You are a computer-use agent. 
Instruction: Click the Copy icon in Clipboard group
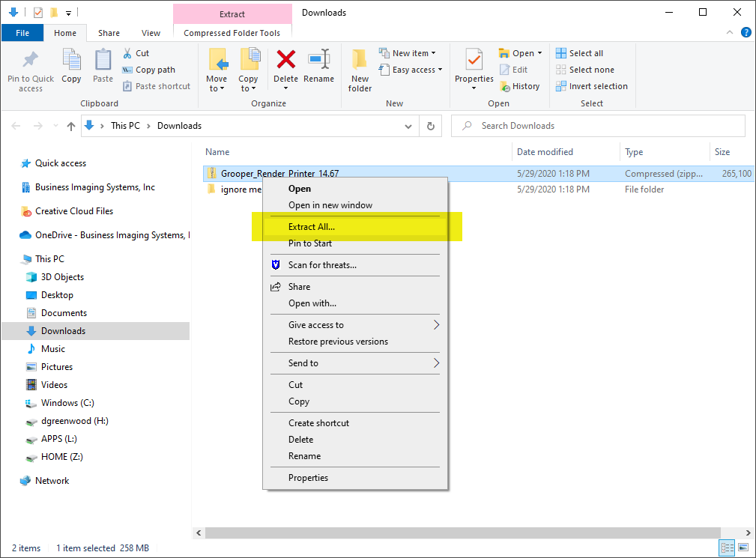pos(71,60)
